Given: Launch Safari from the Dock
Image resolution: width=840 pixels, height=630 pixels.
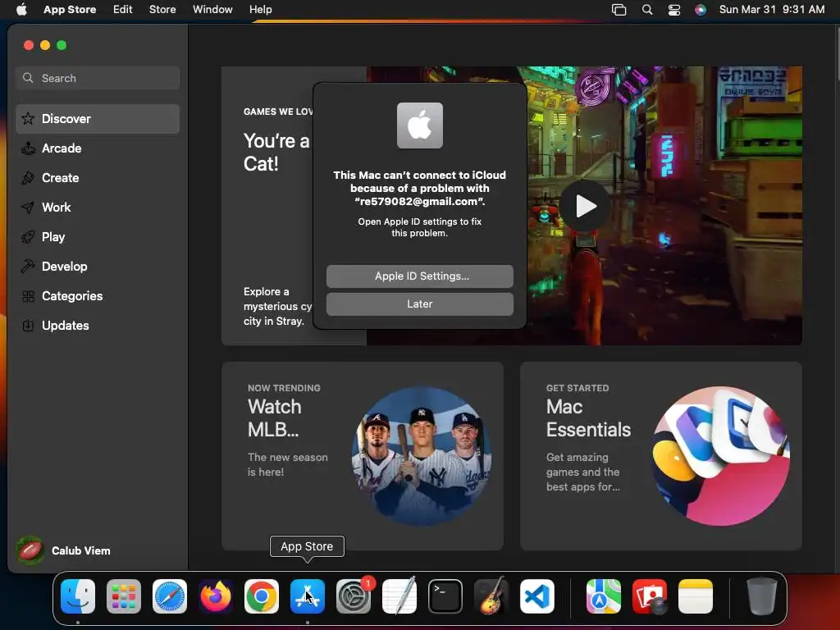Looking at the screenshot, I should [x=170, y=596].
